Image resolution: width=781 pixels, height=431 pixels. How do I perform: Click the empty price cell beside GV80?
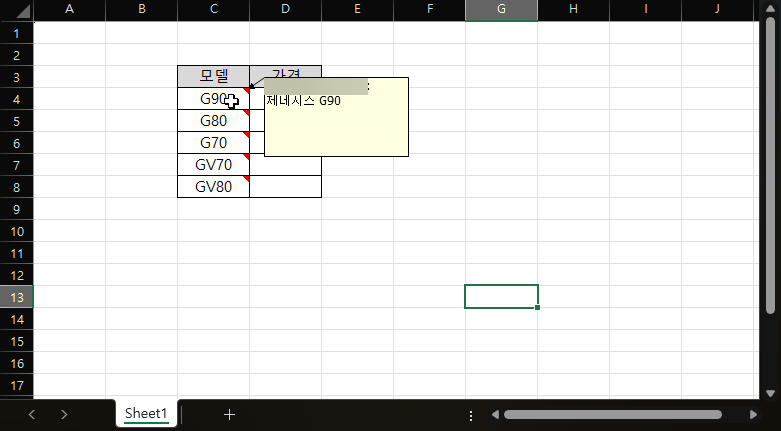click(285, 186)
